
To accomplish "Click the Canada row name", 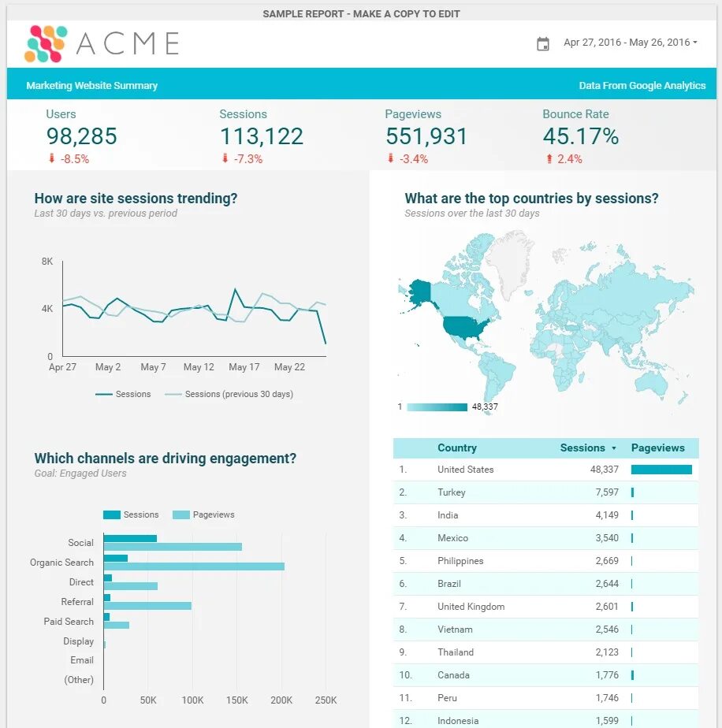I will pyautogui.click(x=453, y=675).
